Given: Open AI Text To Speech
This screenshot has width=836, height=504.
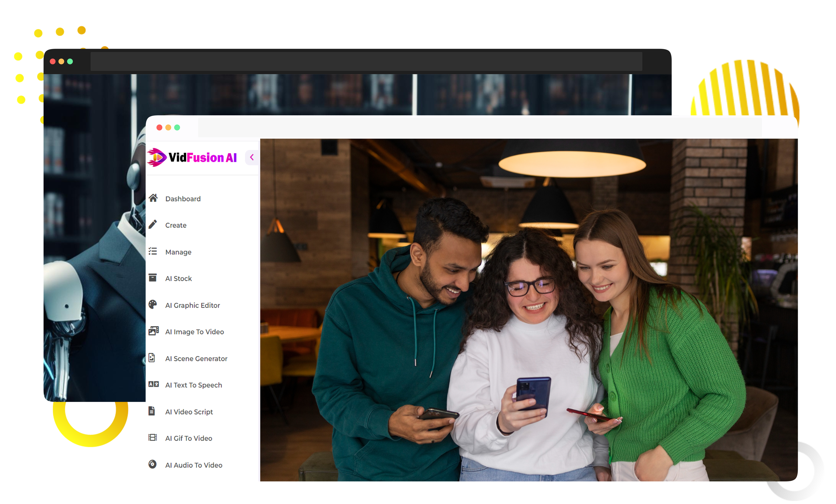Looking at the screenshot, I should click(x=194, y=385).
